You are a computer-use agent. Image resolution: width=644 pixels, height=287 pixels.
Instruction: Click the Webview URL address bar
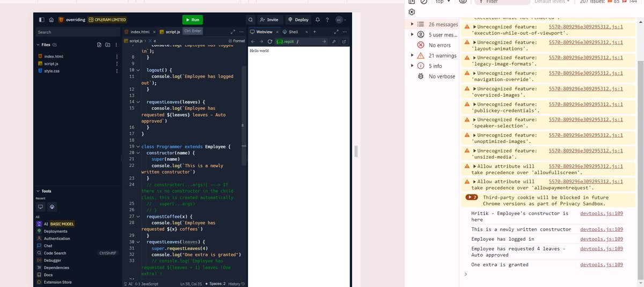pyautogui.click(x=301, y=41)
